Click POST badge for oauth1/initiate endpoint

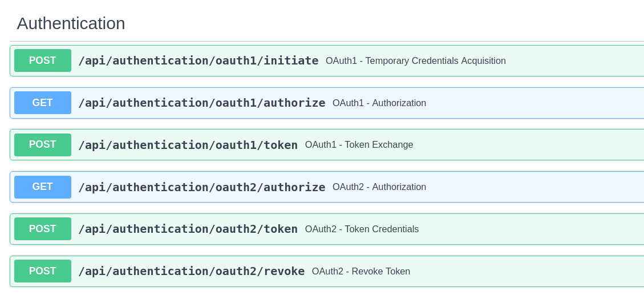pyautogui.click(x=43, y=60)
